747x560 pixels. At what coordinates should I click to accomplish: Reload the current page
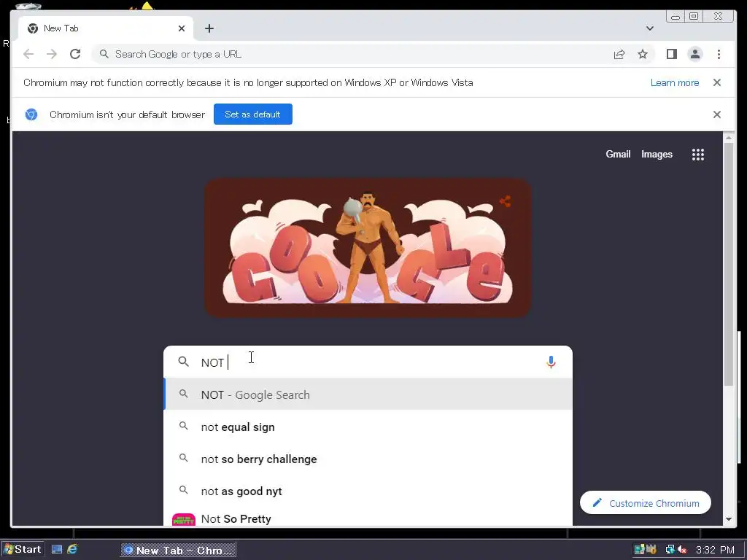tap(75, 54)
